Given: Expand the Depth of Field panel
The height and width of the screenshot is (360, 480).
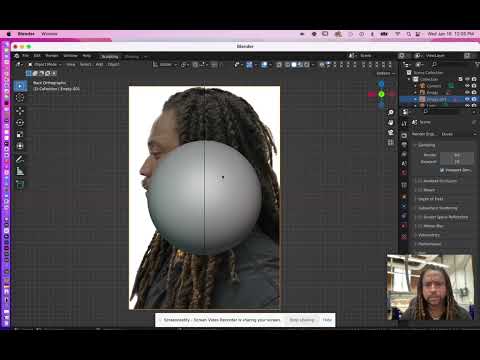Looking at the screenshot, I should (x=430, y=199).
